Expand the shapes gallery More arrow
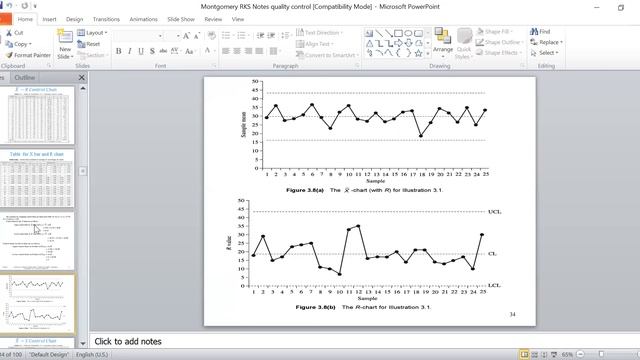 [428, 53]
